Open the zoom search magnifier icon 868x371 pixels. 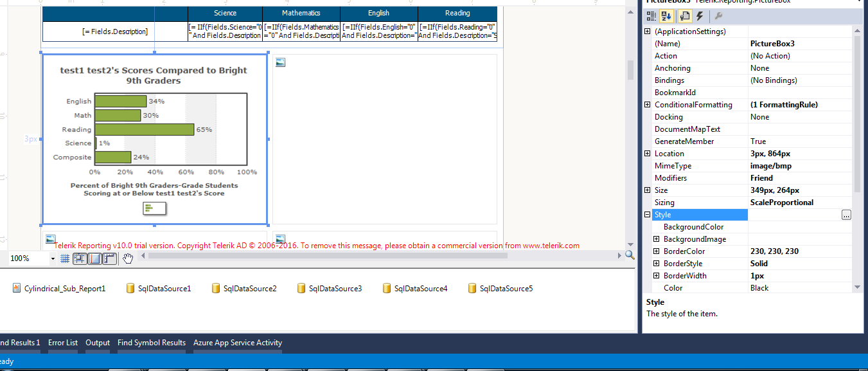tap(630, 255)
